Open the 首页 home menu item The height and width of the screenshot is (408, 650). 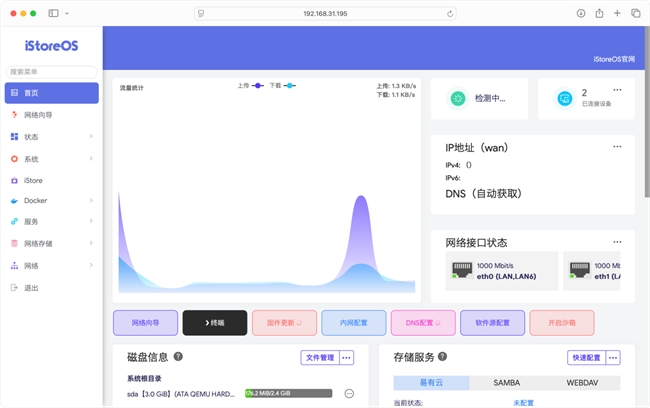(x=52, y=93)
